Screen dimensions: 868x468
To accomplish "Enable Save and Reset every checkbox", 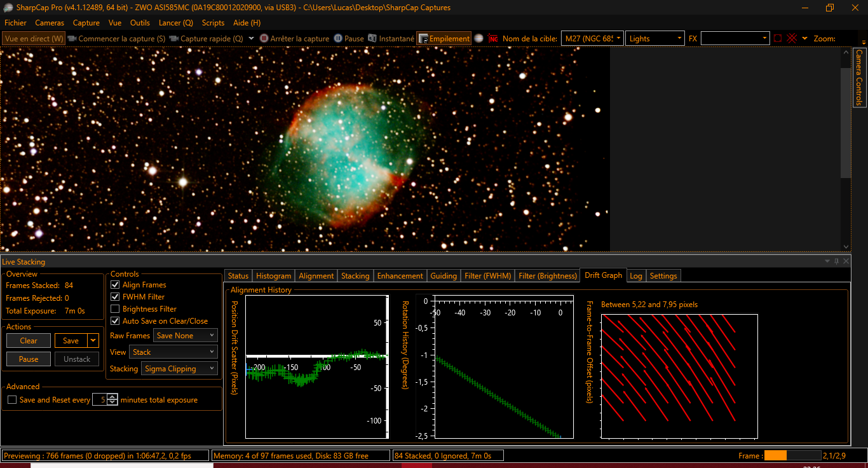I will pyautogui.click(x=12, y=400).
